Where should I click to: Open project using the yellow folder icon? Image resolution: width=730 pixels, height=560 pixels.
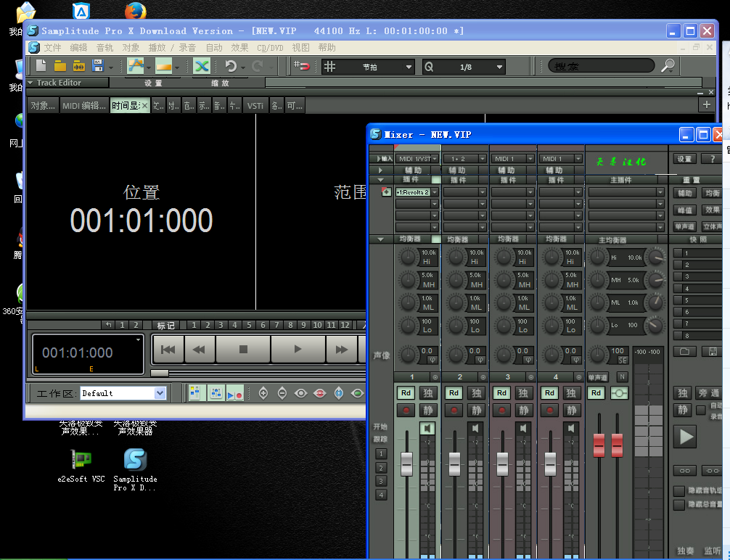coord(60,66)
